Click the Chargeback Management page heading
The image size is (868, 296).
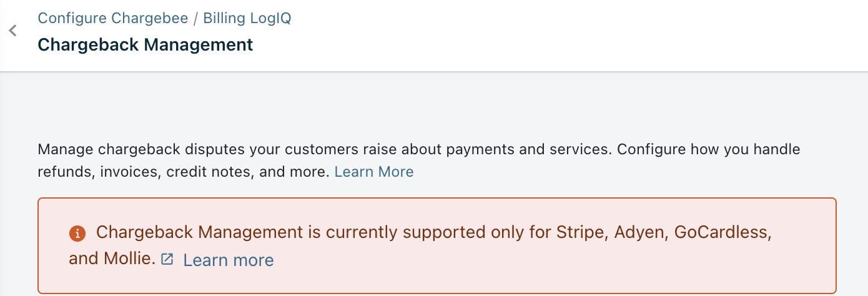[x=145, y=45]
